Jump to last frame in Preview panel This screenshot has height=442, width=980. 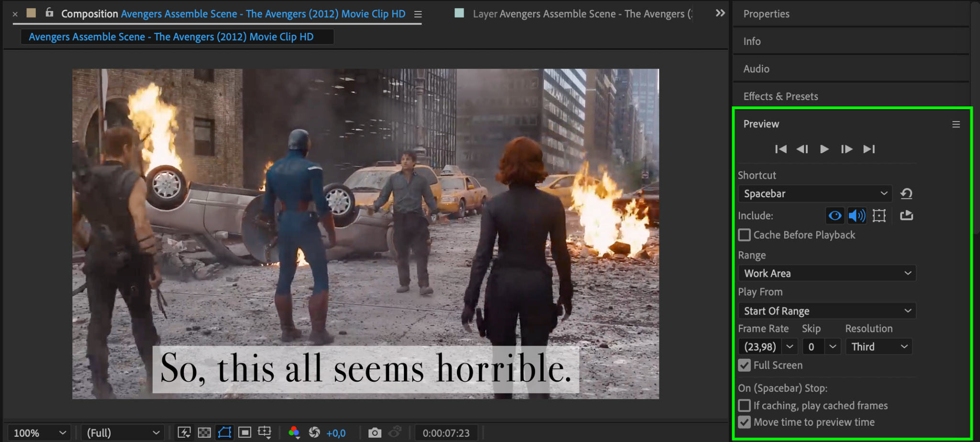click(x=869, y=149)
